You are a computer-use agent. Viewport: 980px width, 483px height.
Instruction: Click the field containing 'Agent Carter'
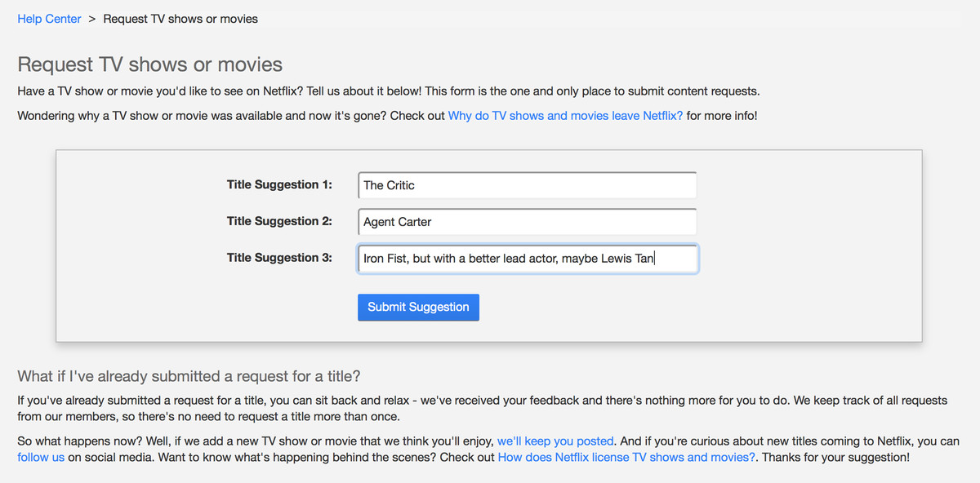527,222
